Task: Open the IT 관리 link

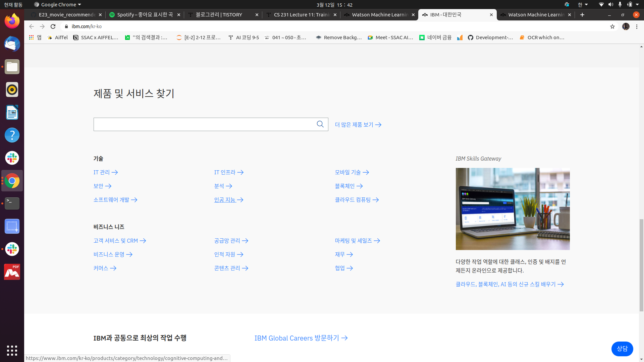Action: [106, 172]
